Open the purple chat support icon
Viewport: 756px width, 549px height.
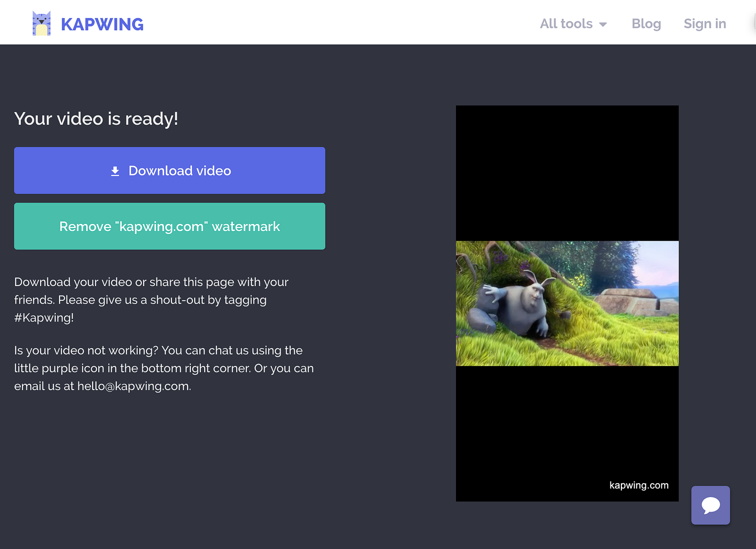click(711, 505)
